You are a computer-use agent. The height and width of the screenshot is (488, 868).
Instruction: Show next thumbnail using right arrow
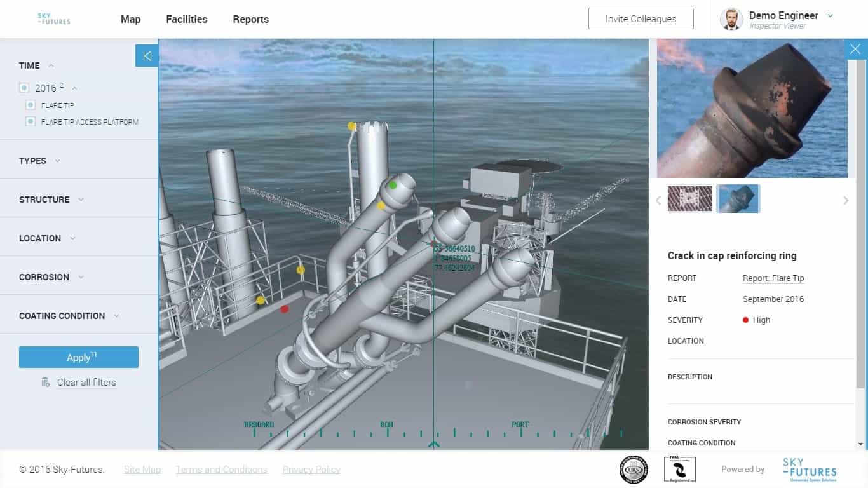pyautogui.click(x=846, y=200)
